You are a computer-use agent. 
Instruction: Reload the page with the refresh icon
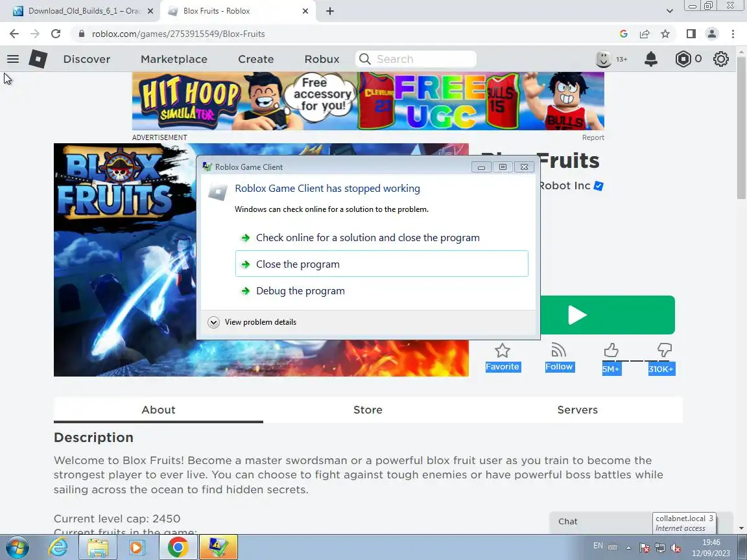point(56,34)
